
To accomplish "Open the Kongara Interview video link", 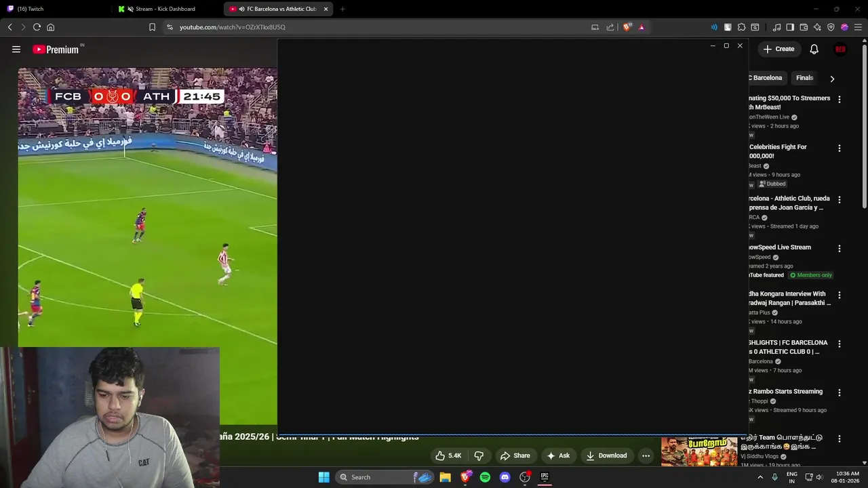I will tap(789, 298).
